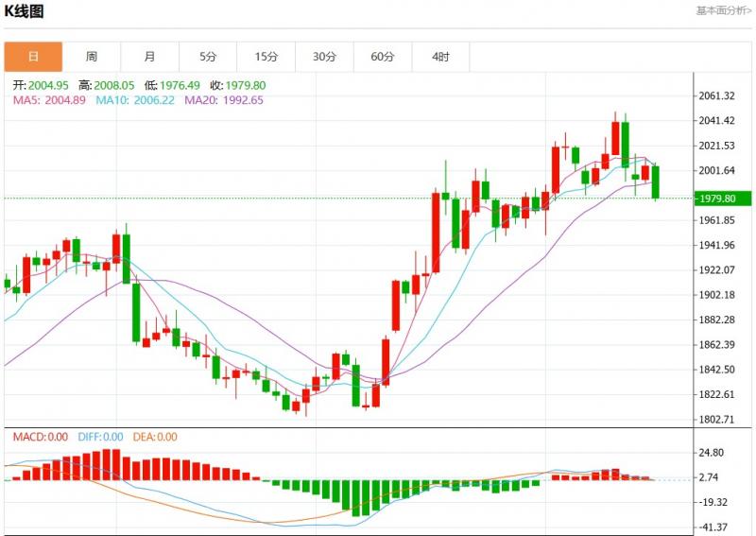Show the 30分 interval chart
Screen dimensions: 756x536
(324, 57)
